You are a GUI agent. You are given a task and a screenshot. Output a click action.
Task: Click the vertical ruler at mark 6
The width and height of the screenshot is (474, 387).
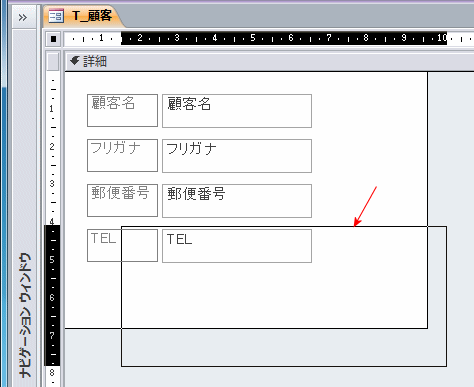pyautogui.click(x=52, y=297)
